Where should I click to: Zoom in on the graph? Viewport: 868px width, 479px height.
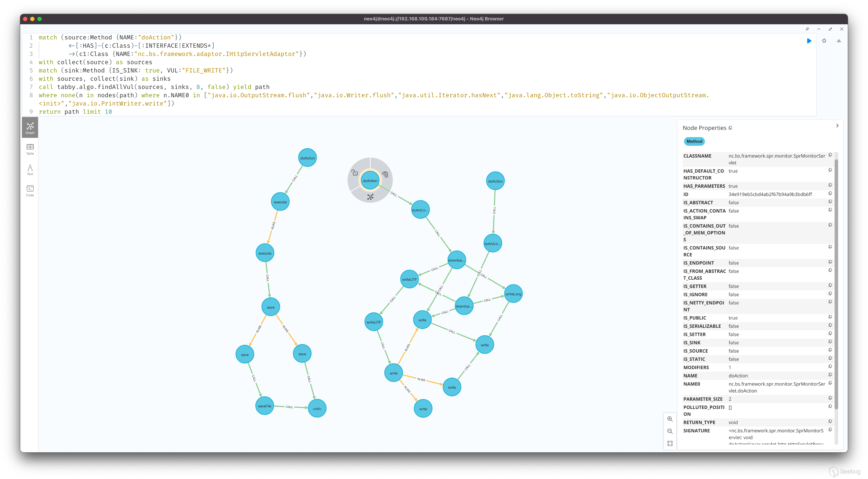(670, 419)
